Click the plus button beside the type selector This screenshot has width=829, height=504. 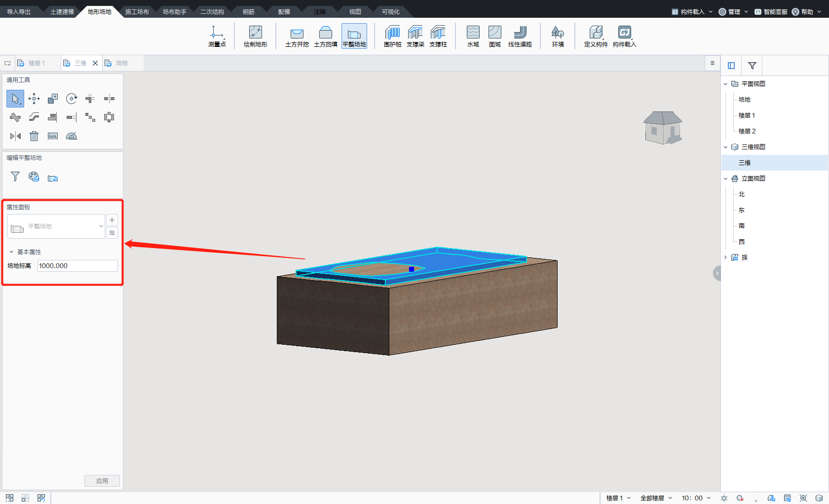pyautogui.click(x=112, y=220)
